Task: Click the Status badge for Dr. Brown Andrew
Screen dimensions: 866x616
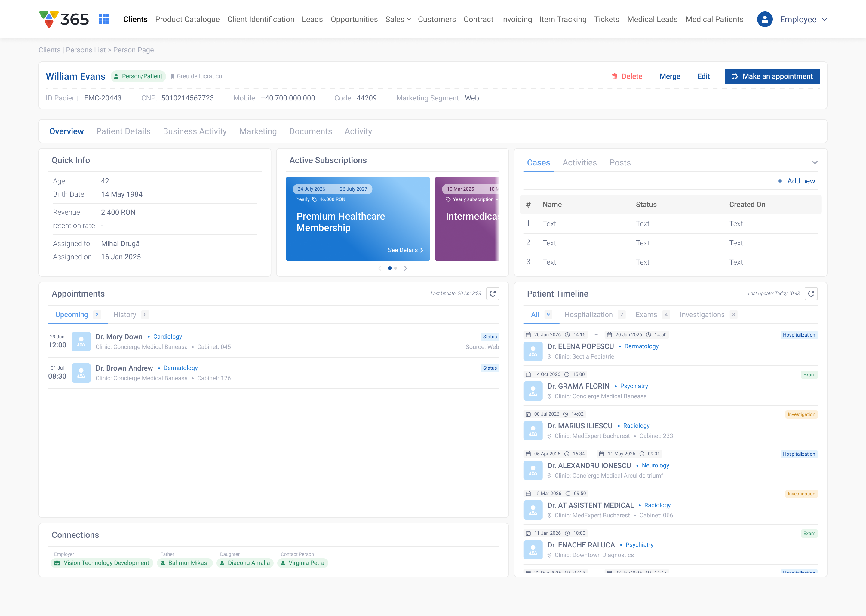Action: (x=490, y=368)
